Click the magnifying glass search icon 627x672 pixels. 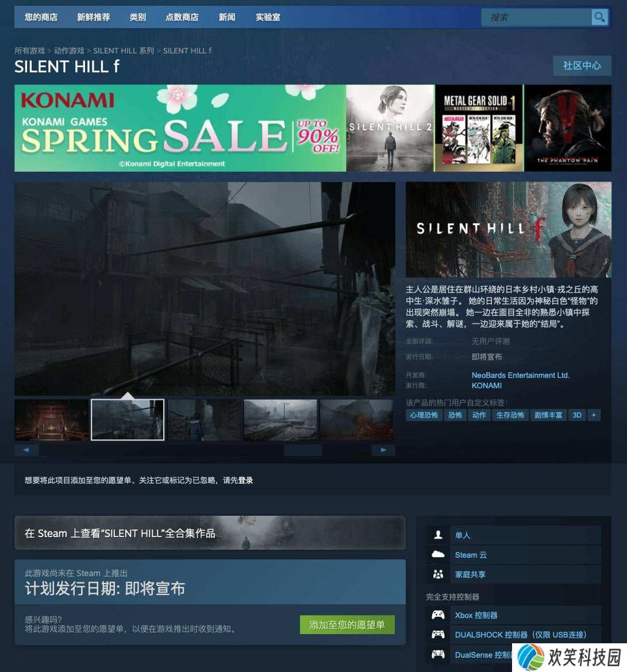point(599,17)
